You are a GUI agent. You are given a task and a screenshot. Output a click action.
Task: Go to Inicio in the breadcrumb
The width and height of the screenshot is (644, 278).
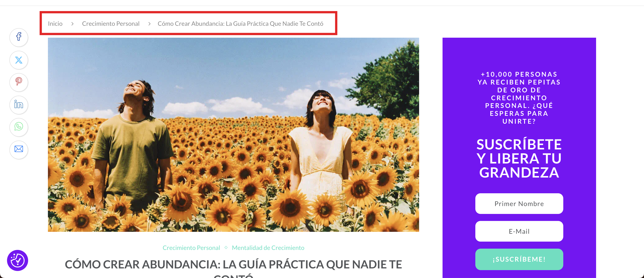55,23
